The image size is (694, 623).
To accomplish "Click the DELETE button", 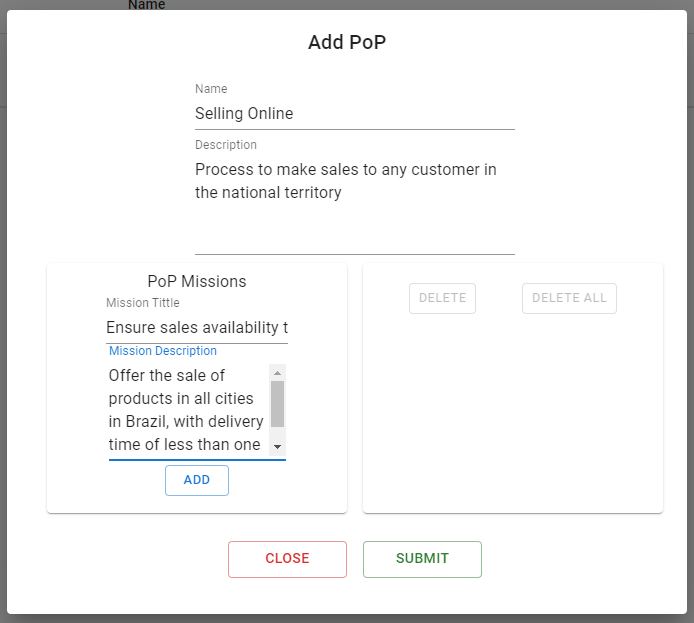I will pyautogui.click(x=442, y=298).
